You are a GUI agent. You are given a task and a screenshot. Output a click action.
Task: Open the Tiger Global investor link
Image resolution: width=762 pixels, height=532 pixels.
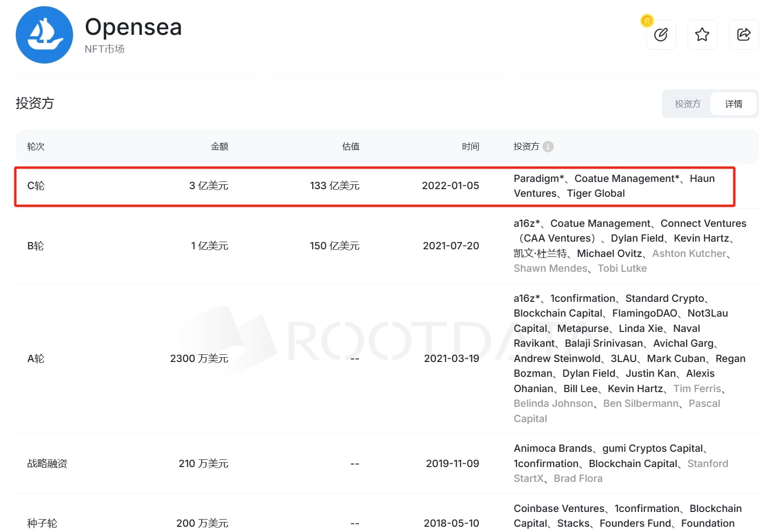pyautogui.click(x=595, y=193)
